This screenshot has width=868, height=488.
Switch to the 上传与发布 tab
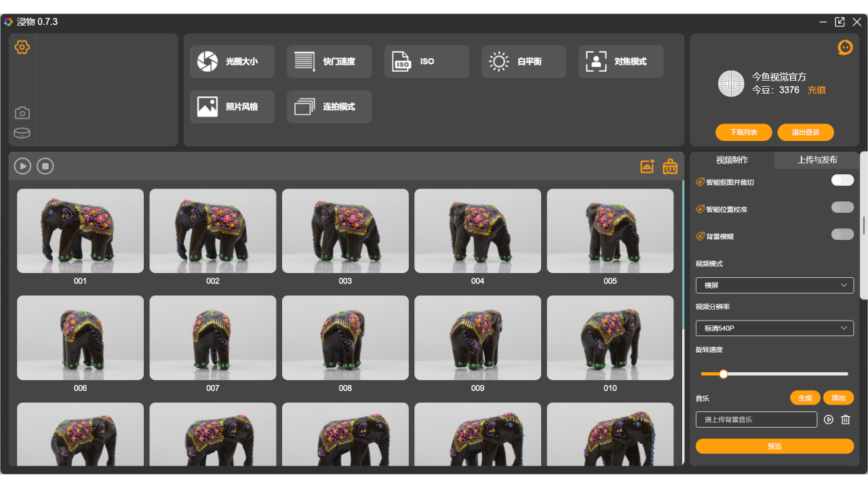(x=817, y=160)
